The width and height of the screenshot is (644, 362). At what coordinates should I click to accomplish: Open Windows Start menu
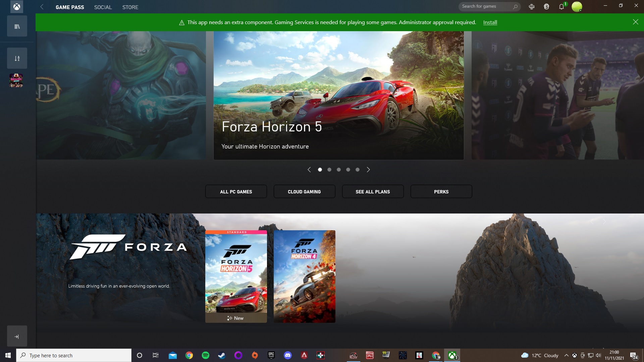coord(8,355)
